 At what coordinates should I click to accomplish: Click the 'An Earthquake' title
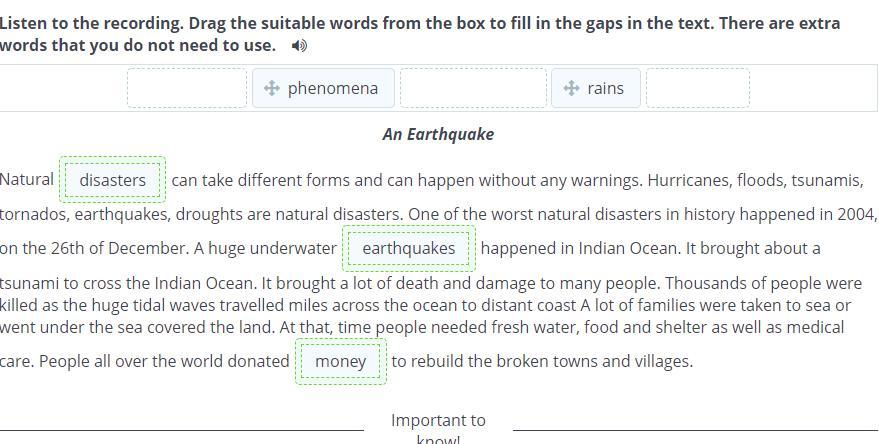[x=438, y=135]
